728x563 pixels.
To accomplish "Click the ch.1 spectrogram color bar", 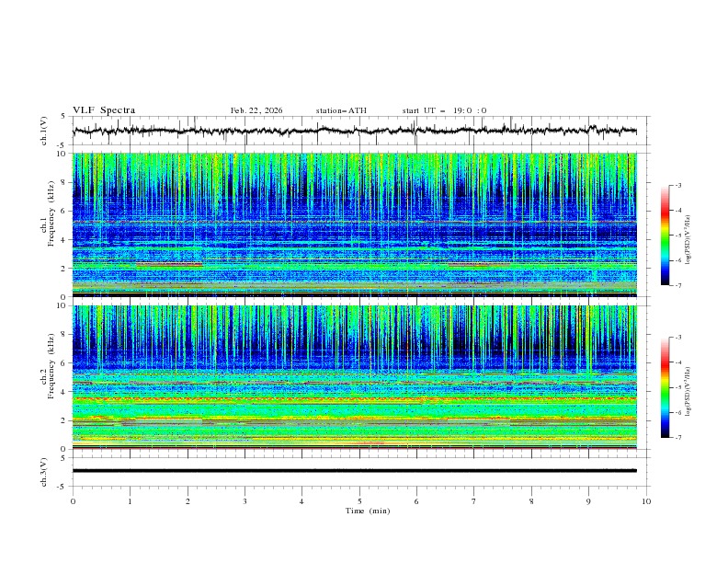I will coord(665,236).
